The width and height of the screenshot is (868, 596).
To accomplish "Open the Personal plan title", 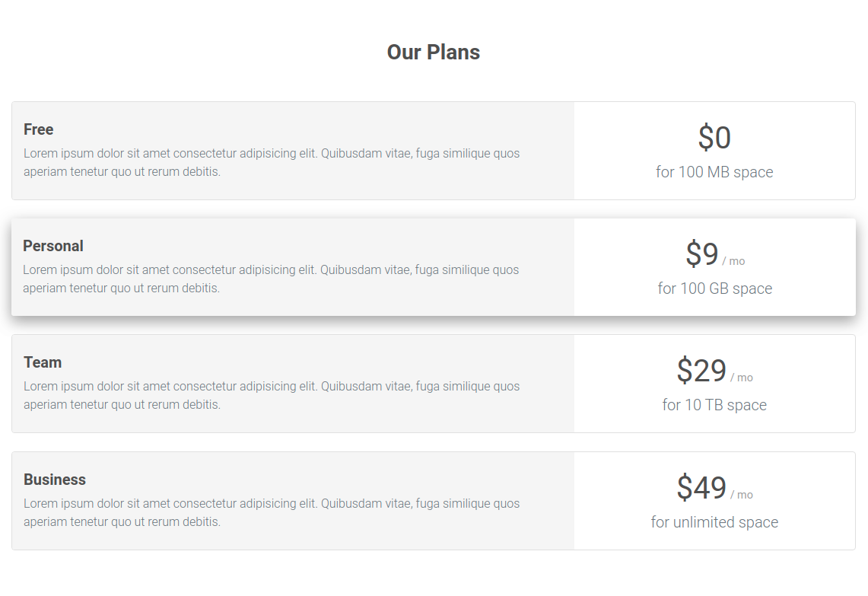I will tap(53, 246).
